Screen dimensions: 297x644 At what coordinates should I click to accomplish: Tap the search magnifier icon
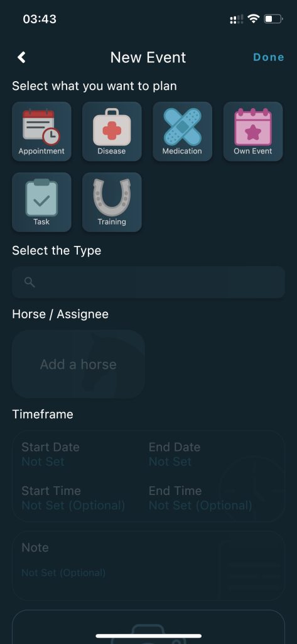[x=30, y=282]
